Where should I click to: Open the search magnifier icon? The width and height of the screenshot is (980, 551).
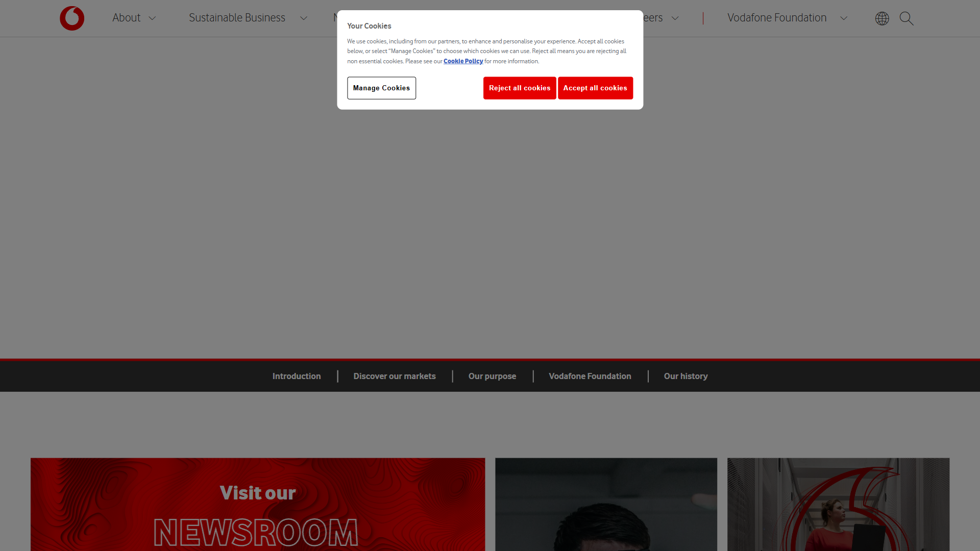[x=906, y=18]
